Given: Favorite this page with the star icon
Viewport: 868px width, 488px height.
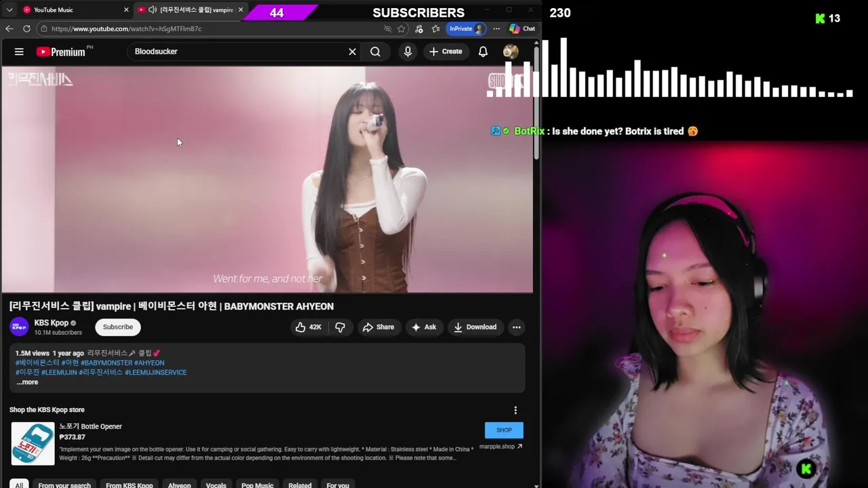Looking at the screenshot, I should coord(401,28).
